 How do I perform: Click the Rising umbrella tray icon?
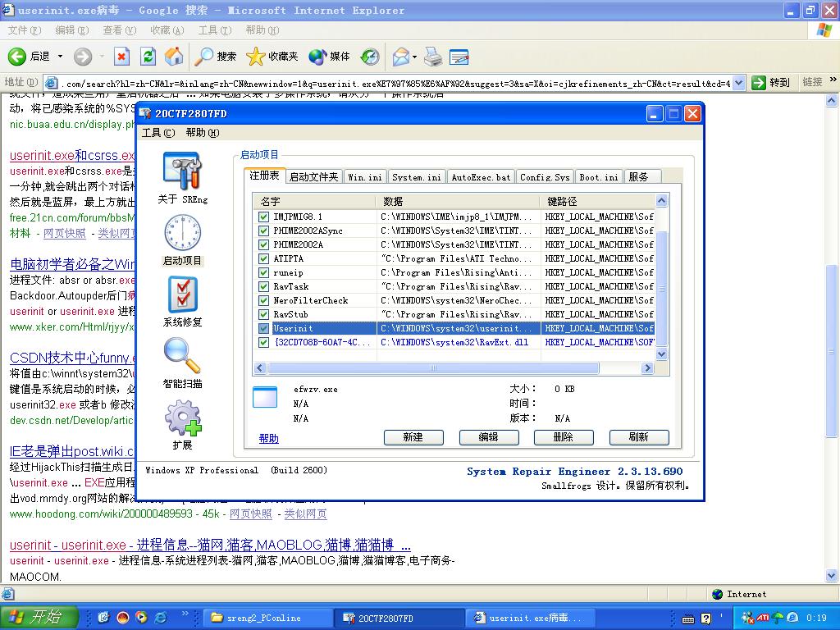pos(778,618)
